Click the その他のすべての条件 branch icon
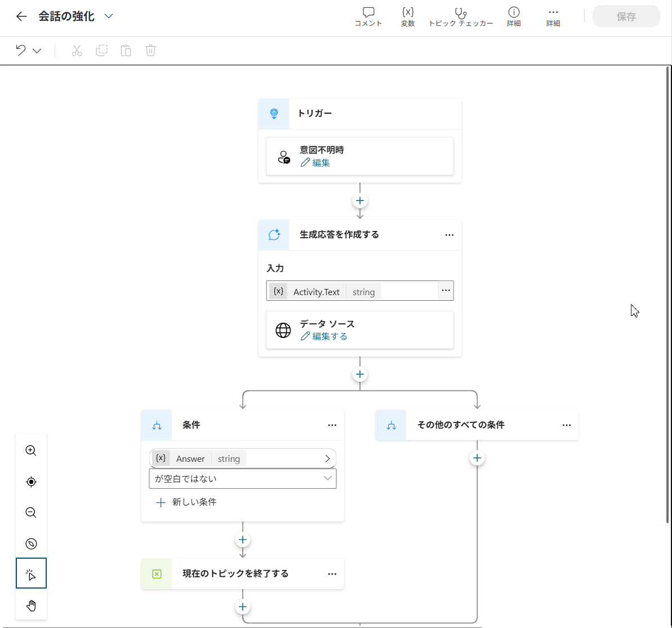The height and width of the screenshot is (628, 672). click(391, 425)
